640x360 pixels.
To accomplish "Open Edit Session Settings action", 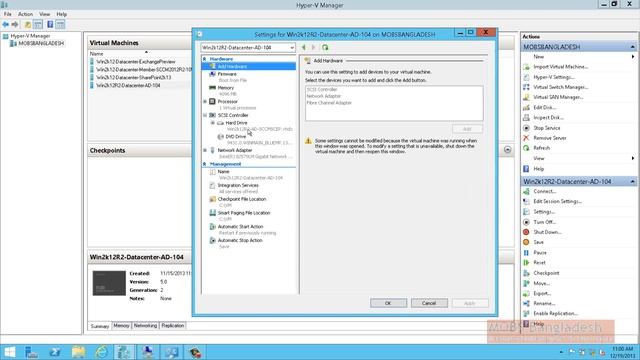I will tap(557, 201).
